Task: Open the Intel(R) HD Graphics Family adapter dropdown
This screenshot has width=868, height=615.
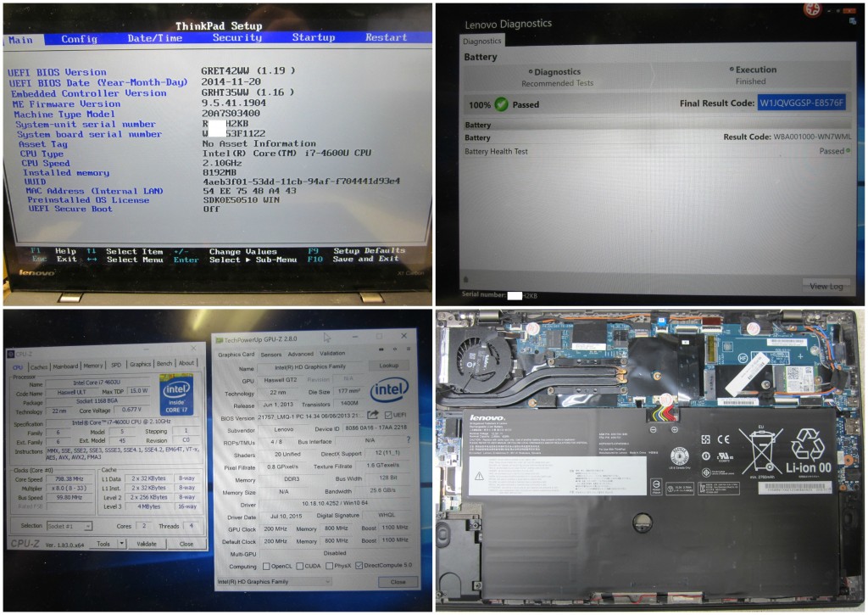Action: [274, 582]
